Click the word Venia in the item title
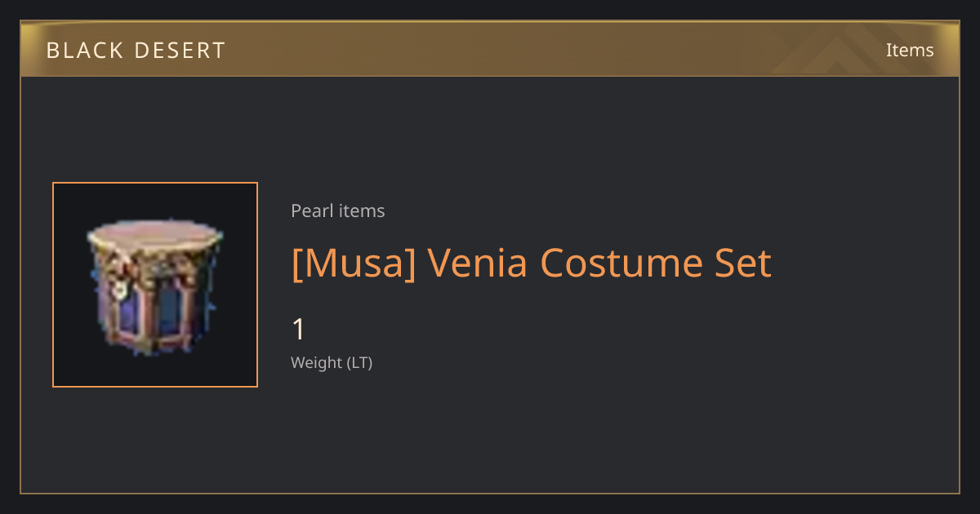 [478, 264]
